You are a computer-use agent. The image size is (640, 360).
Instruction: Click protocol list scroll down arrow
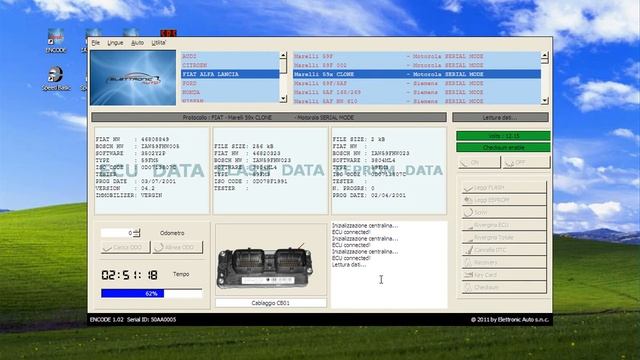tap(544, 100)
